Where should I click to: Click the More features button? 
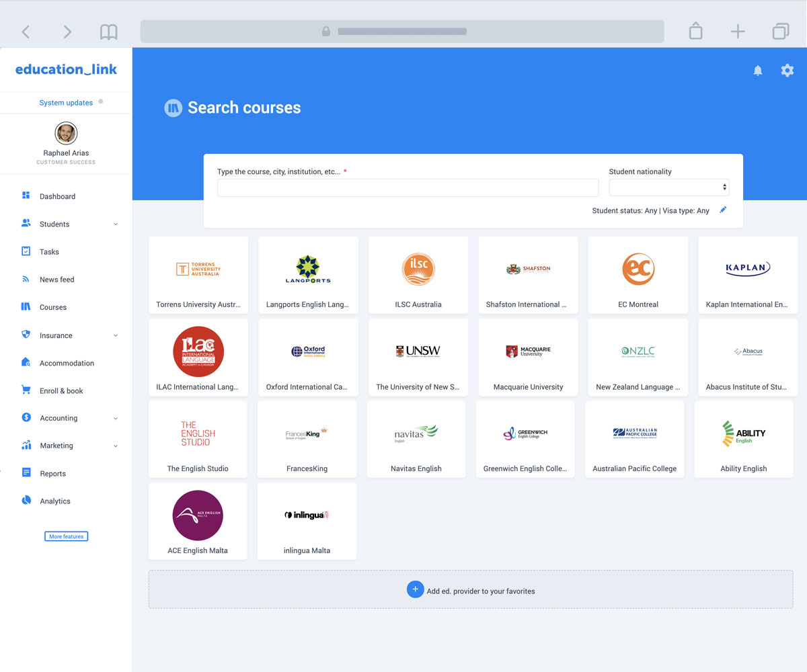(x=66, y=536)
